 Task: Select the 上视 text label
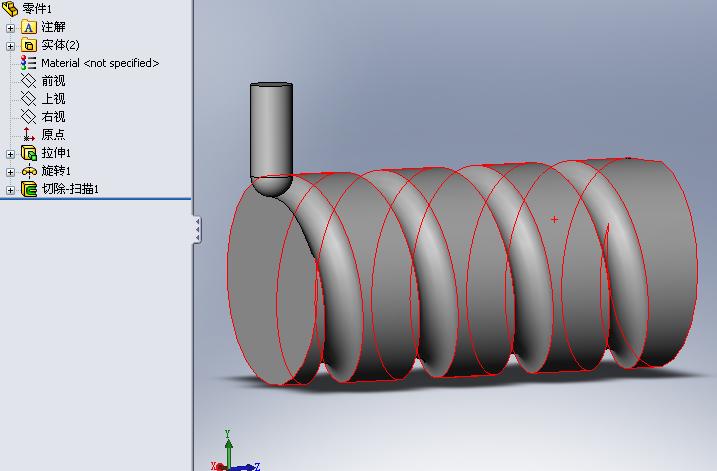click(x=54, y=99)
